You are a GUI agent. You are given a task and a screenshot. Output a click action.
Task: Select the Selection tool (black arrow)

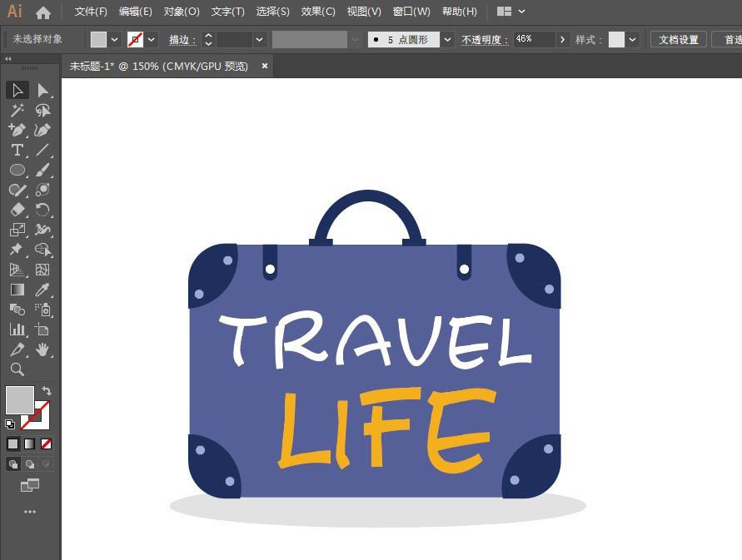17,90
